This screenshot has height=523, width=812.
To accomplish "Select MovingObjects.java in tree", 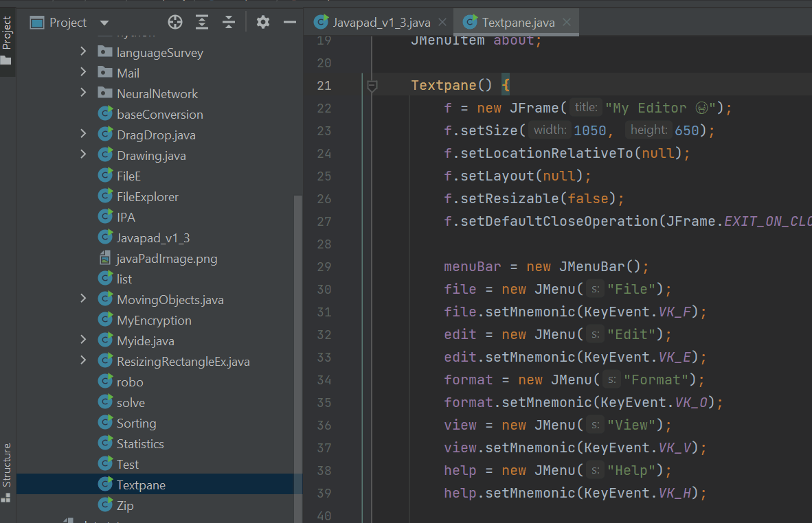I will coord(170,300).
